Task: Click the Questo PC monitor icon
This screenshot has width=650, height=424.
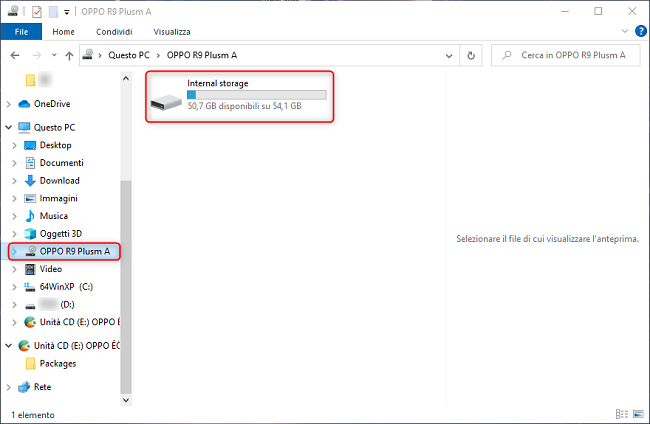Action: click(x=24, y=128)
